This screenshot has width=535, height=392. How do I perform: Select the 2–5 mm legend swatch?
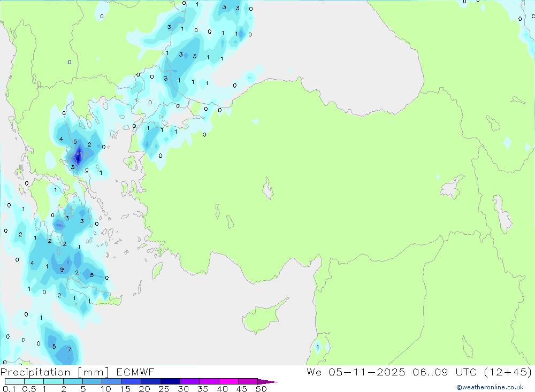coord(73,381)
